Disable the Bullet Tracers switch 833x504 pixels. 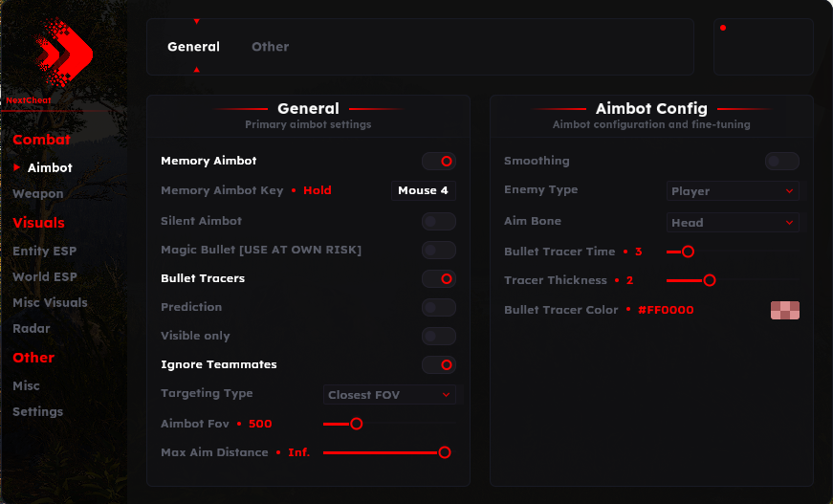pyautogui.click(x=439, y=278)
